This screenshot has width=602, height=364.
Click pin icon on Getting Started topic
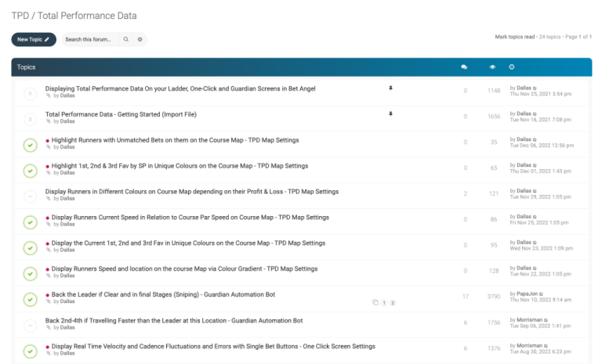click(390, 114)
